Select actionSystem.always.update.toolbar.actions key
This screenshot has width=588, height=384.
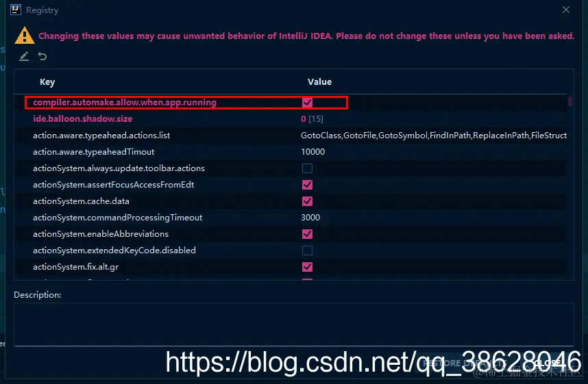pyautogui.click(x=119, y=168)
